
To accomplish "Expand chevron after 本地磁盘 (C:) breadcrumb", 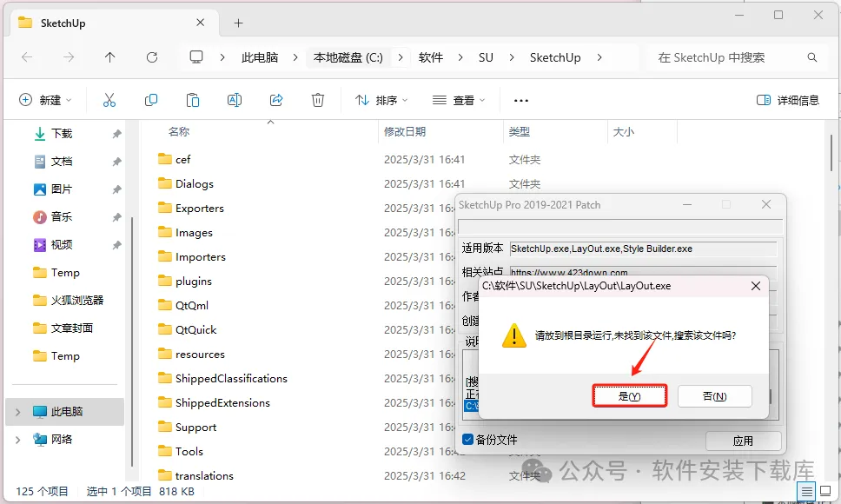I will pyautogui.click(x=401, y=57).
